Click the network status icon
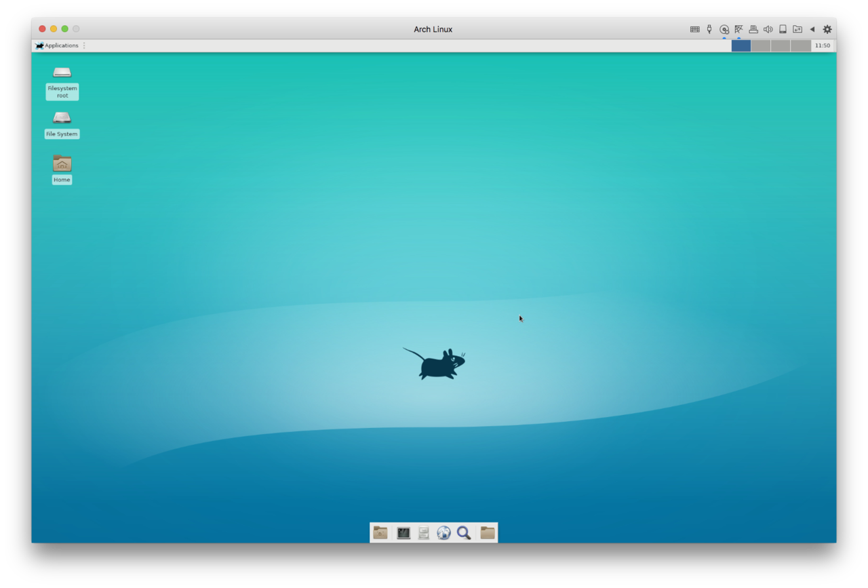This screenshot has height=588, width=868. [x=738, y=29]
